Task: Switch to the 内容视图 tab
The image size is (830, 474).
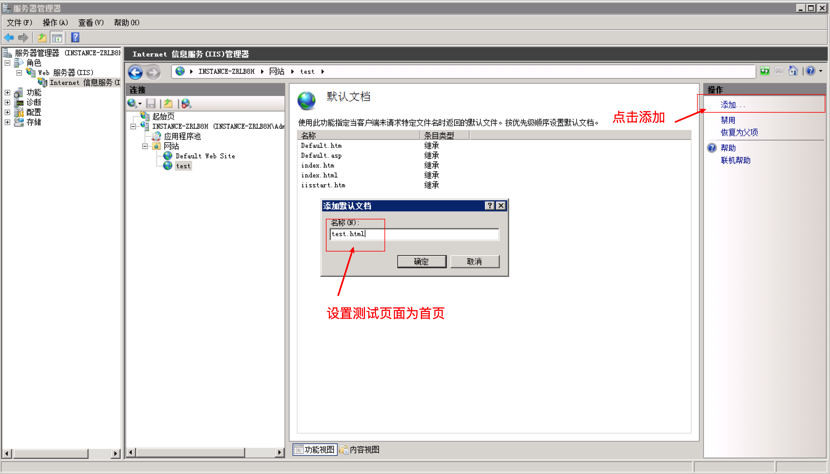Action: point(360,450)
